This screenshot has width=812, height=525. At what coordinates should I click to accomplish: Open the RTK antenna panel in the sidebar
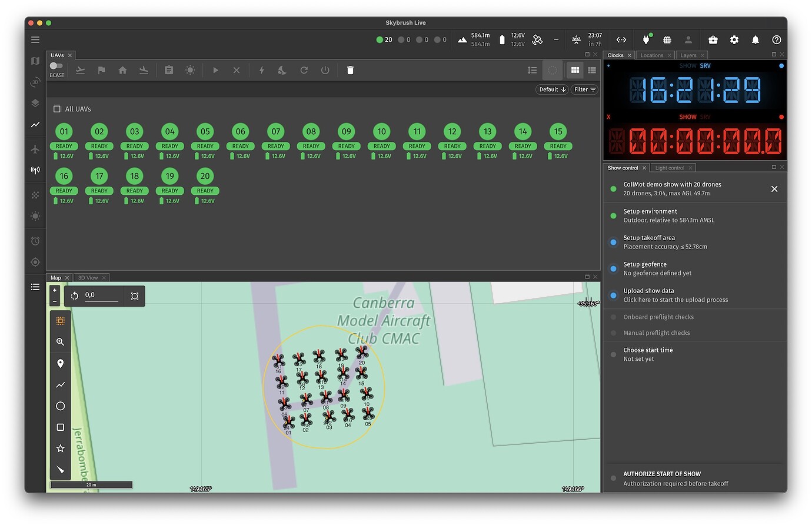[35, 170]
